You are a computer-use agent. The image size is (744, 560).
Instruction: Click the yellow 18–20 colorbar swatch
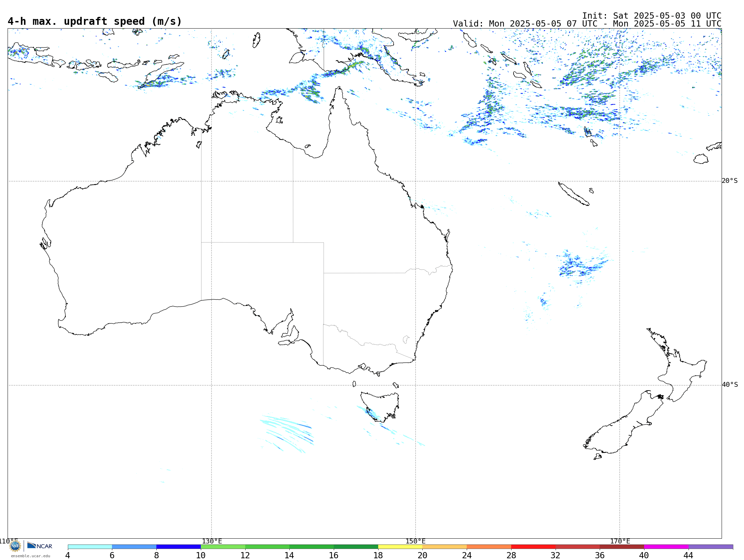click(x=400, y=547)
